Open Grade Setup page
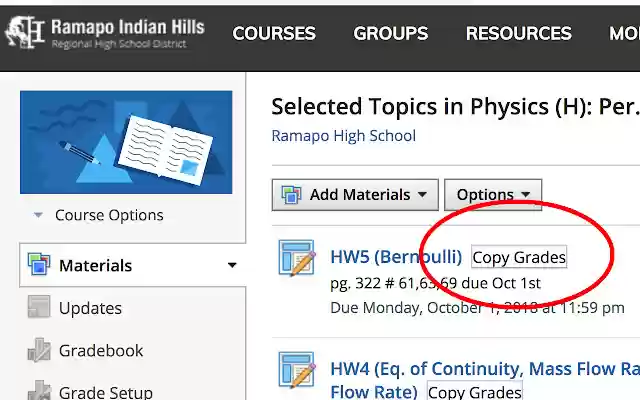The image size is (640, 400). click(x=106, y=392)
